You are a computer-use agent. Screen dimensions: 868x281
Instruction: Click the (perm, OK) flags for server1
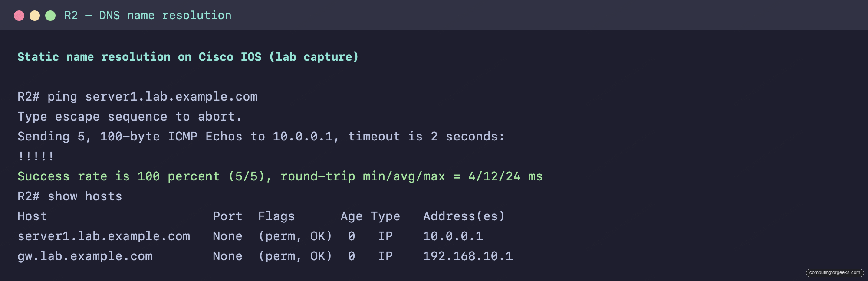[x=295, y=236]
